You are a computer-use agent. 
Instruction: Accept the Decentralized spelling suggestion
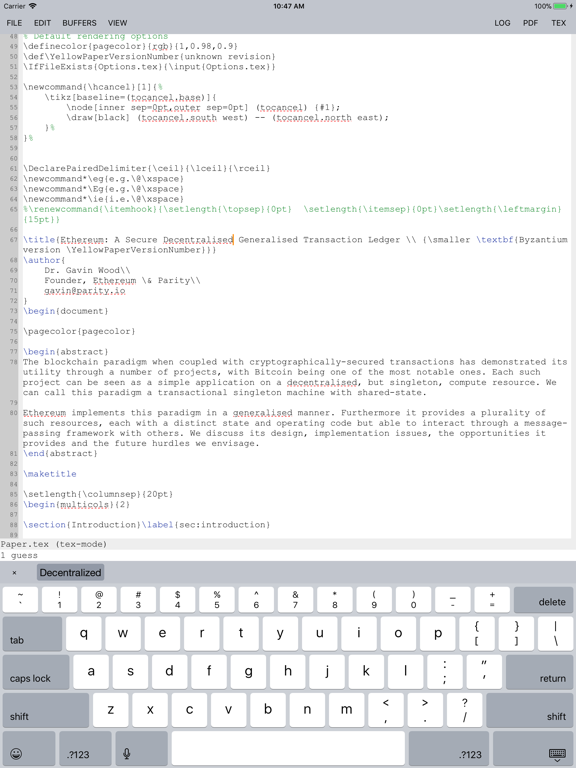coord(71,573)
